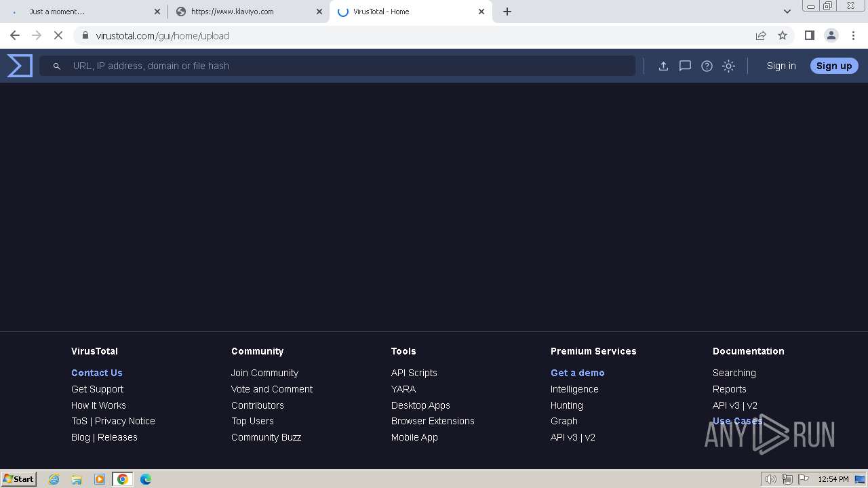Image resolution: width=868 pixels, height=488 pixels.
Task: Open File Explorer from taskbar
Action: pos(77,479)
